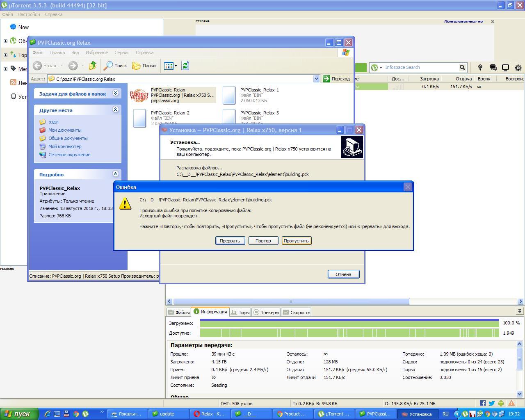Select the PVPClassic_Relax-2 BIN file
The image size is (525, 420).
click(x=162, y=118)
